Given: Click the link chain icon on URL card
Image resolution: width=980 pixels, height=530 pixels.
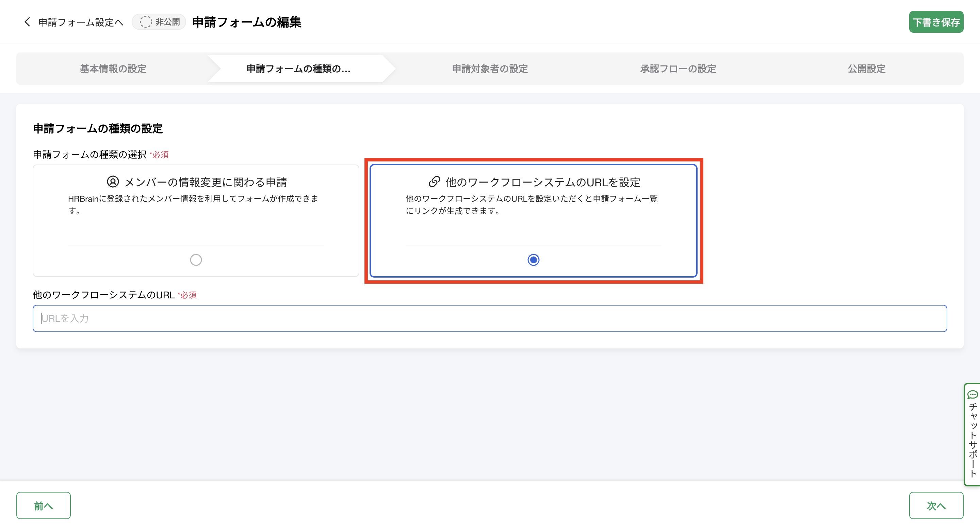Looking at the screenshot, I should 434,182.
